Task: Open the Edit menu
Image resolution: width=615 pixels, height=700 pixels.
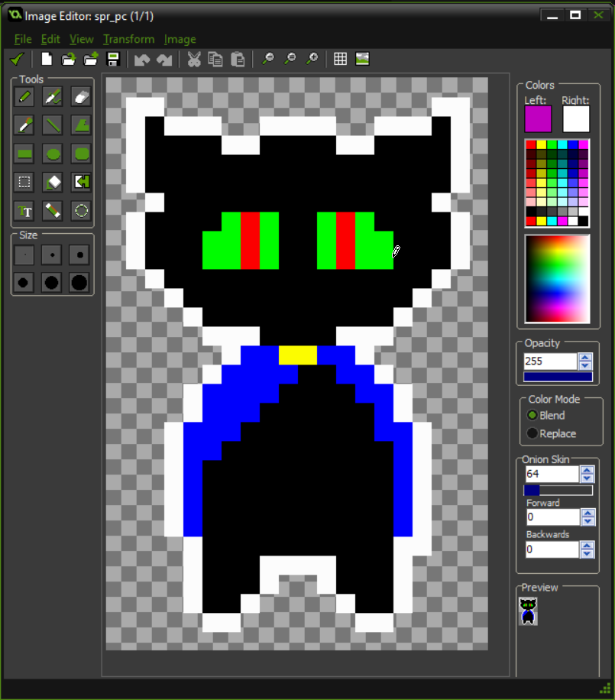Action: (x=50, y=39)
